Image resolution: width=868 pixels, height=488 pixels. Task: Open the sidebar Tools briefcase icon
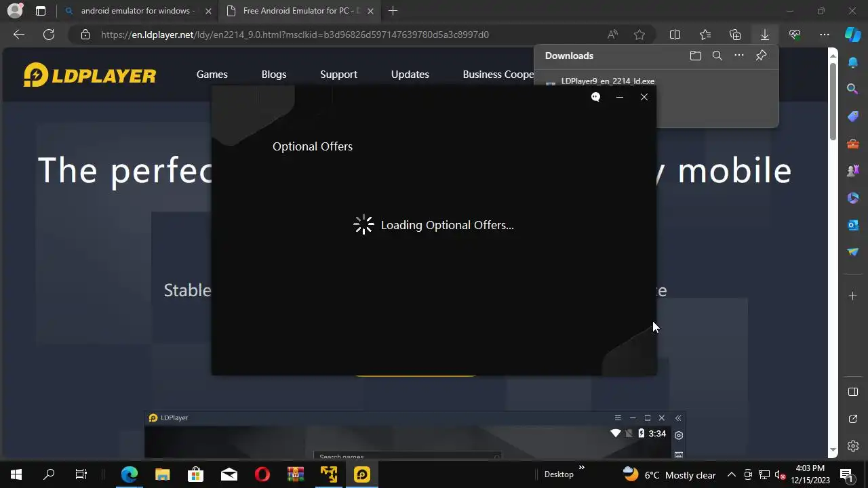tap(853, 144)
